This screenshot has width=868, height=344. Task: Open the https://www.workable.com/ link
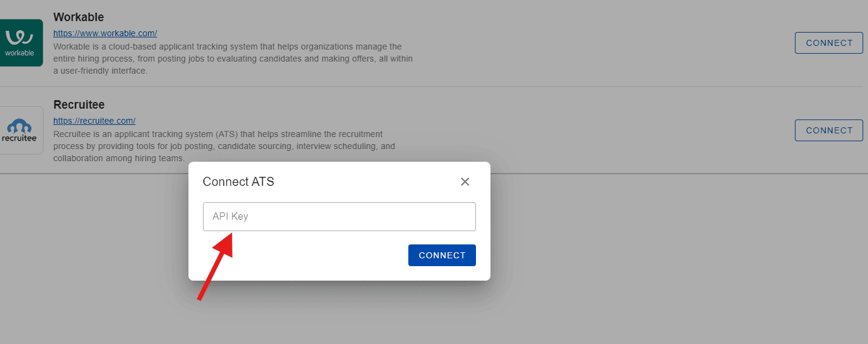[x=105, y=33]
